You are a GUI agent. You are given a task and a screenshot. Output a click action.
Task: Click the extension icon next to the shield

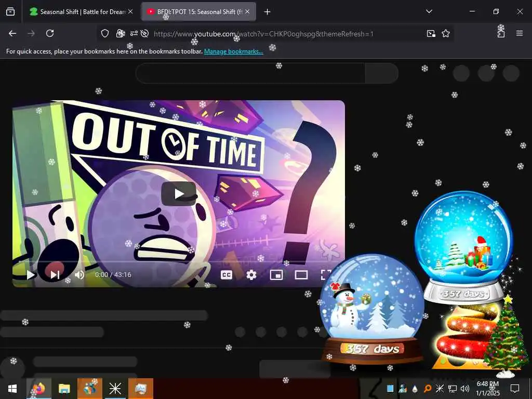coord(120,33)
